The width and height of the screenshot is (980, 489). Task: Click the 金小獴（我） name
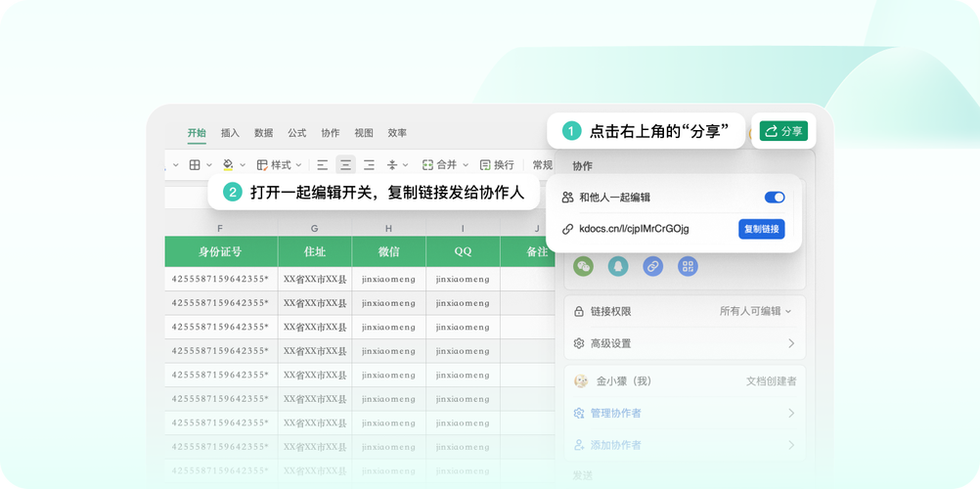[624, 380]
